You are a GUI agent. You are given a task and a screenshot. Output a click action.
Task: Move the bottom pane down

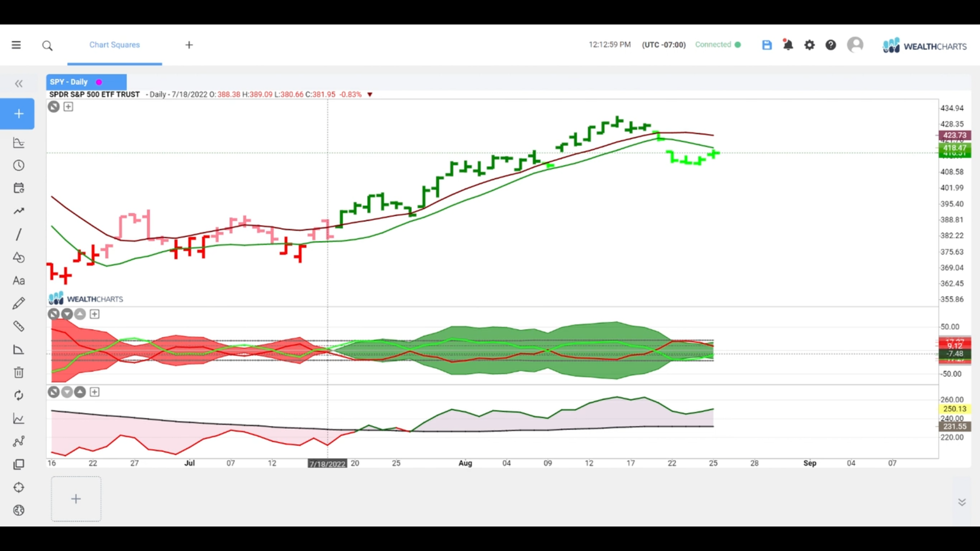[x=67, y=392]
